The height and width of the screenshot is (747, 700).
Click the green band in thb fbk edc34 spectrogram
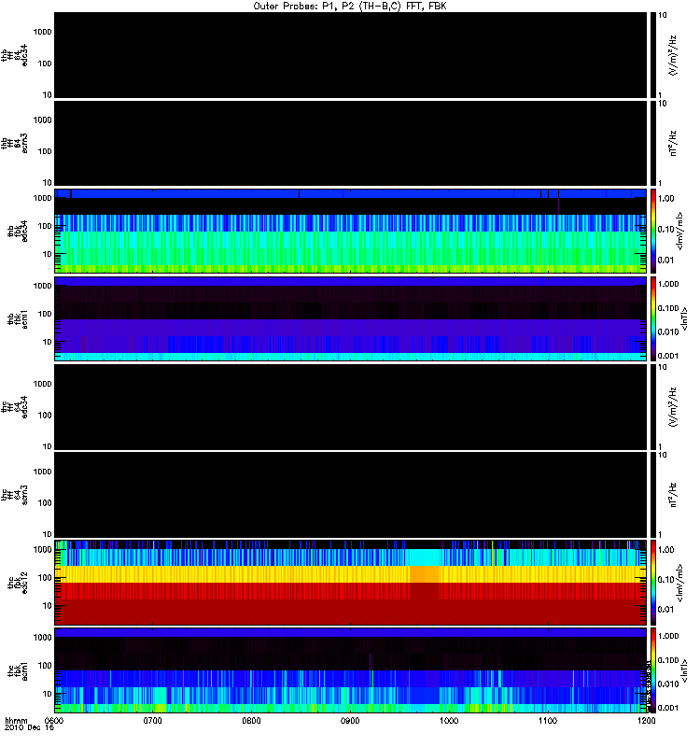[350, 248]
